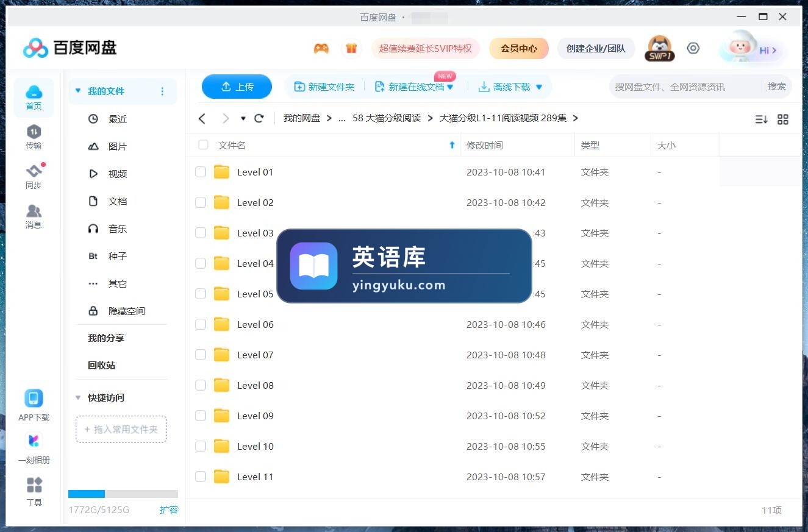Open the Level 06 folder icon
This screenshot has height=532, width=808.
pos(221,324)
